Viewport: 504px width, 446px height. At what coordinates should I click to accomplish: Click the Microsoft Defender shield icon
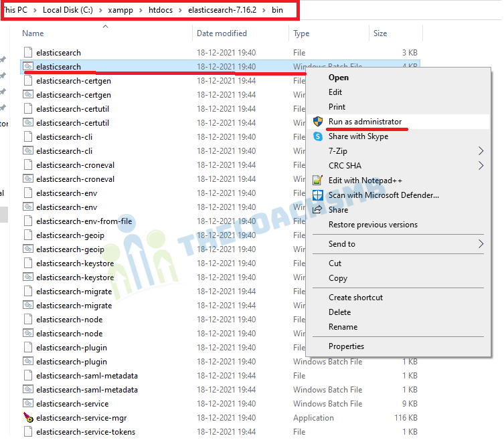point(317,195)
